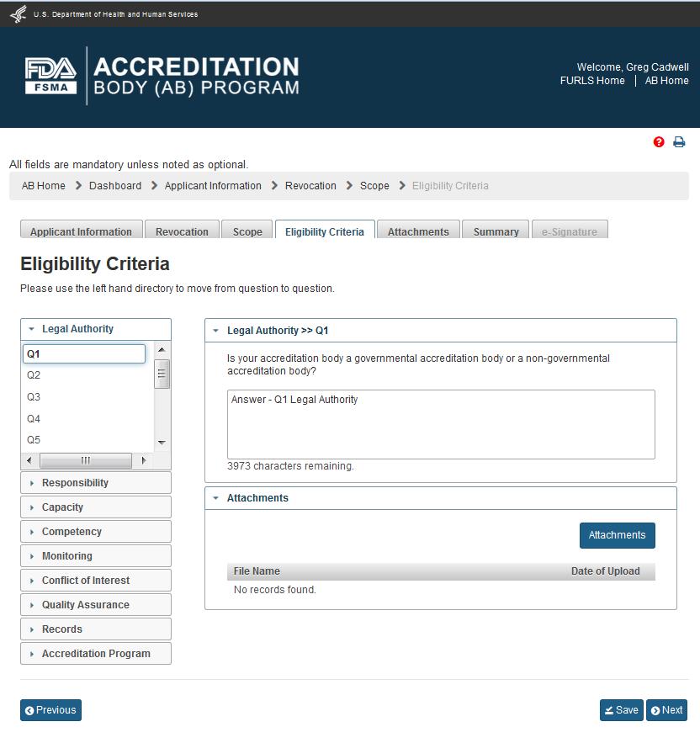Image resolution: width=700 pixels, height=743 pixels.
Task: Save the eligibility criteria form
Action: tap(621, 710)
